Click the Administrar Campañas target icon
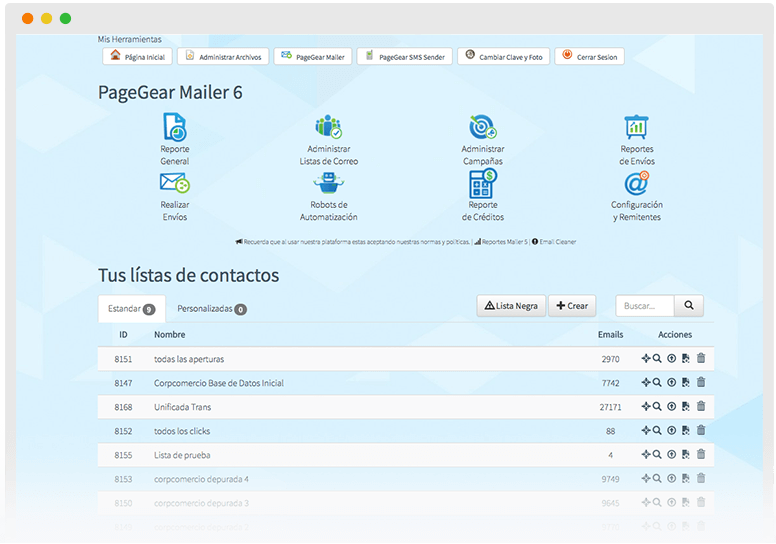The image size is (776, 544). [483, 128]
